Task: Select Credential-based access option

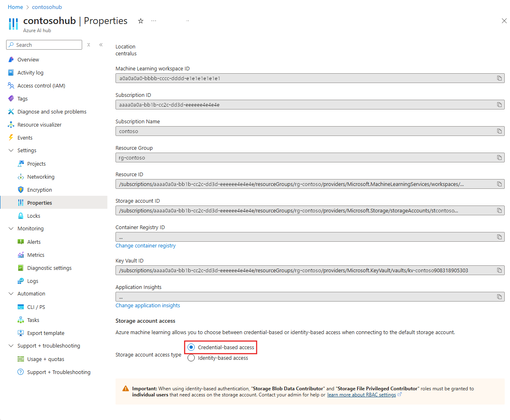Action: [x=191, y=347]
